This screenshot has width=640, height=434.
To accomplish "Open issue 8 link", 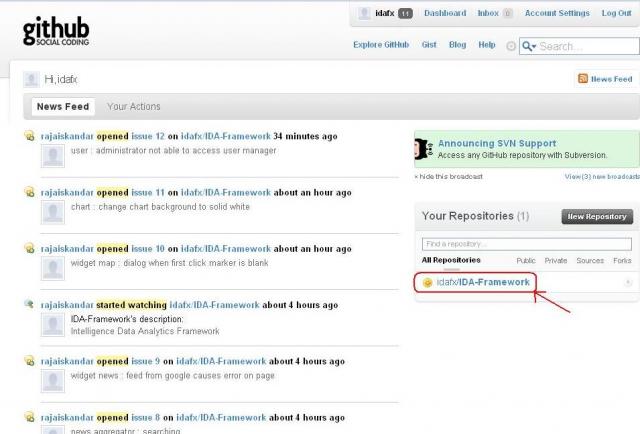I will (146, 418).
